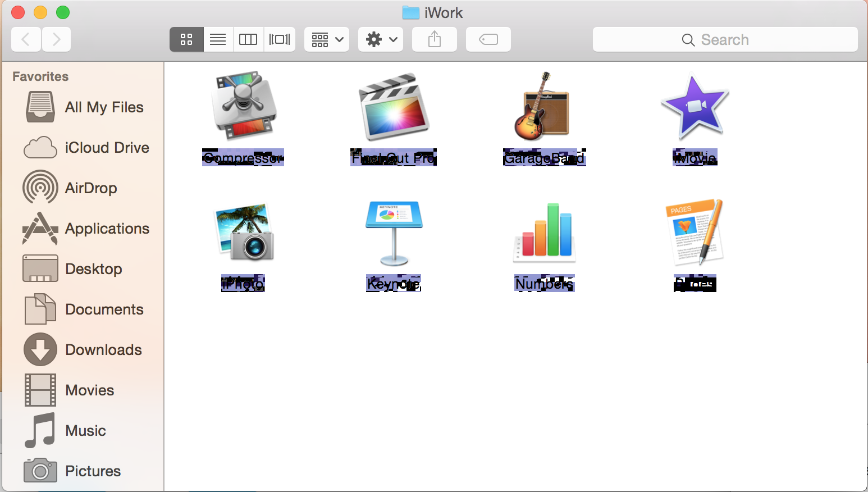Screen dimensions: 868x492
Task: Select the iCloud Drive cloud icon
Action: point(40,148)
